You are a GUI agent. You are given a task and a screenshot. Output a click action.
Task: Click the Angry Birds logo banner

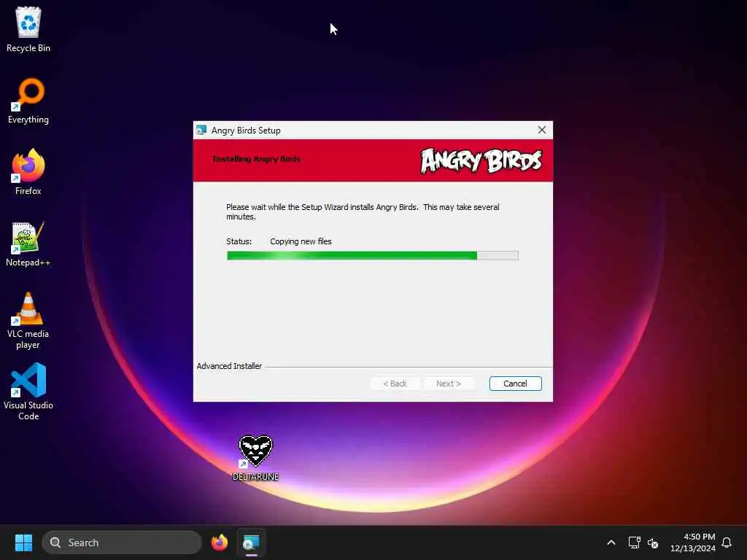coord(481,161)
